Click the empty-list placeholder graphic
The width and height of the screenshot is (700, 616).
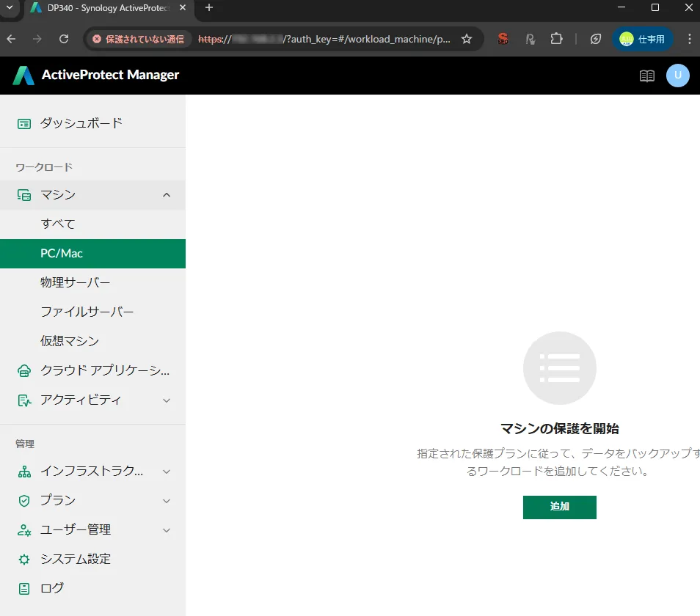559,368
